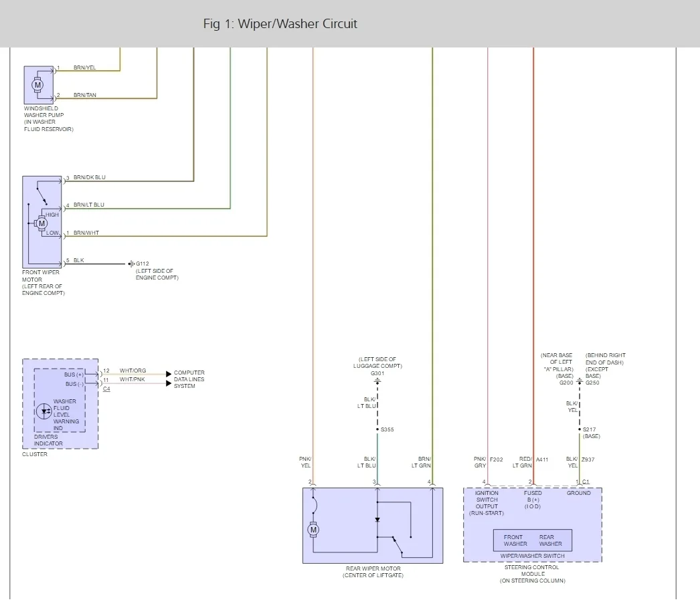Click the arrowhead after the WHT/PNK wire
Image resolution: width=700 pixels, height=614 pixels.
point(168,383)
